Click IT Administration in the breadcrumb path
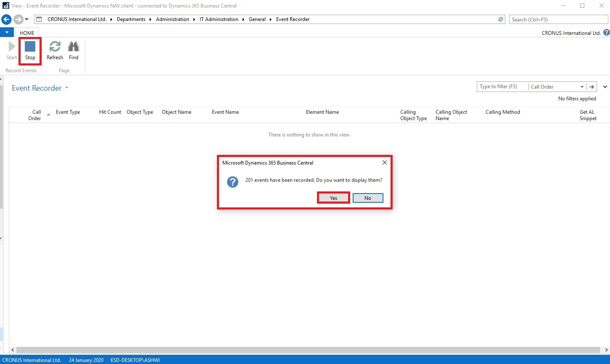 point(219,19)
